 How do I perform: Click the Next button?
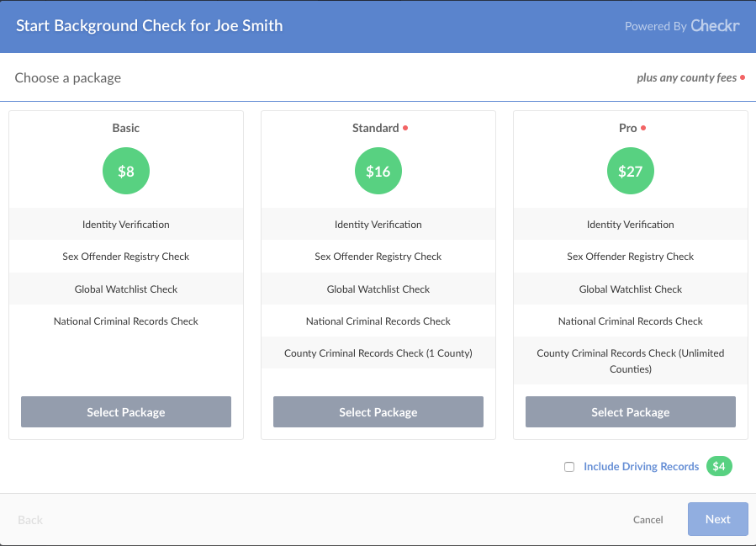click(x=717, y=519)
